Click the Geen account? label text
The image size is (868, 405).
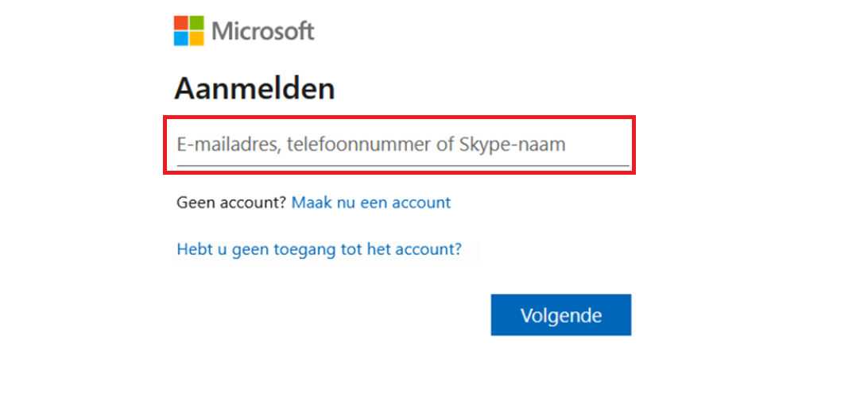click(x=231, y=202)
